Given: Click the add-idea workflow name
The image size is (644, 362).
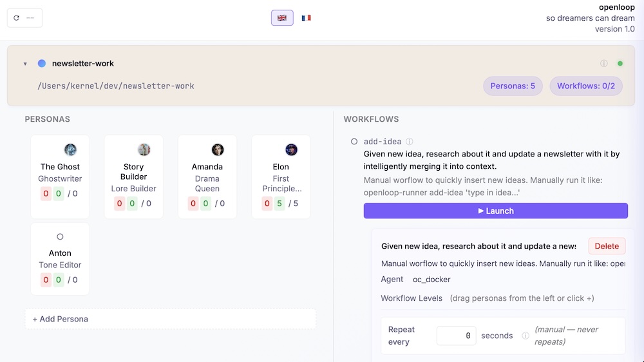Looking at the screenshot, I should (383, 141).
